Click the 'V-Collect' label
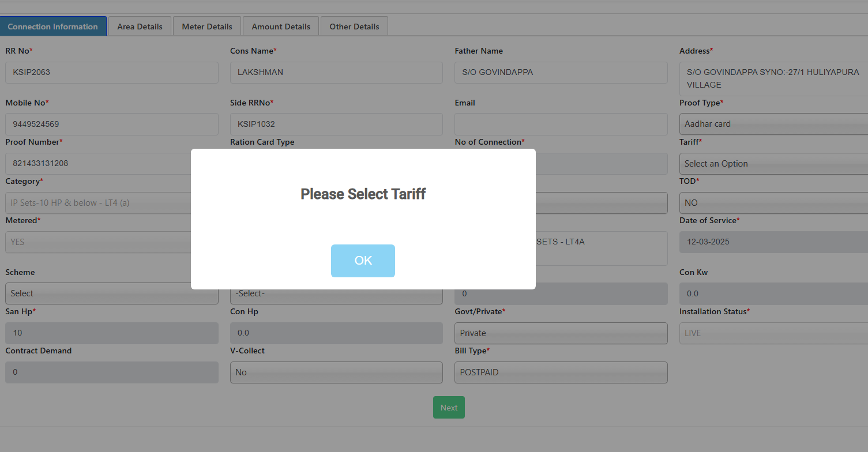 [247, 351]
